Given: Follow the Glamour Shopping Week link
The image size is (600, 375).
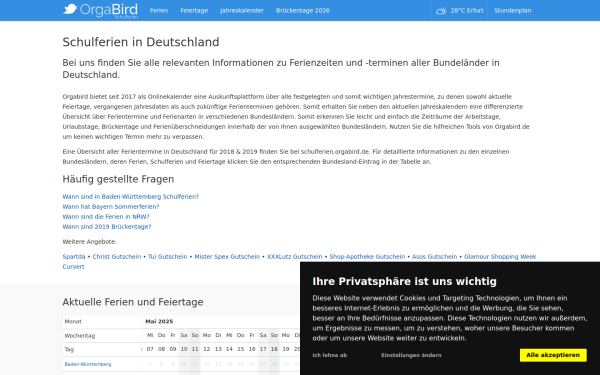Looking at the screenshot, I should coord(500,257).
